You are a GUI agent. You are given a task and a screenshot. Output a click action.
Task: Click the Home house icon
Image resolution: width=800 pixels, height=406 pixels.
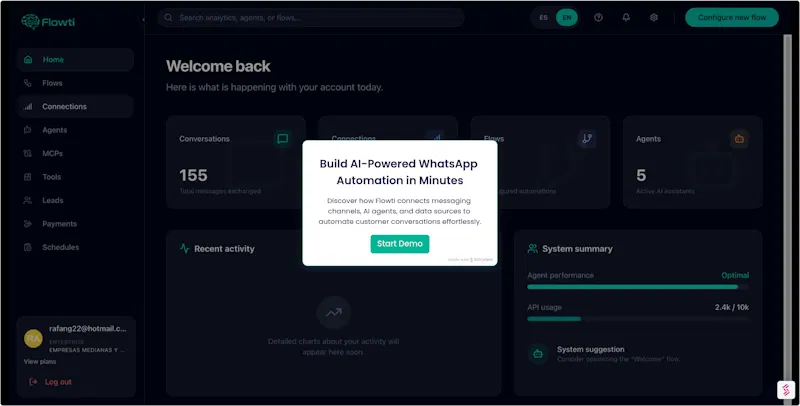click(28, 60)
